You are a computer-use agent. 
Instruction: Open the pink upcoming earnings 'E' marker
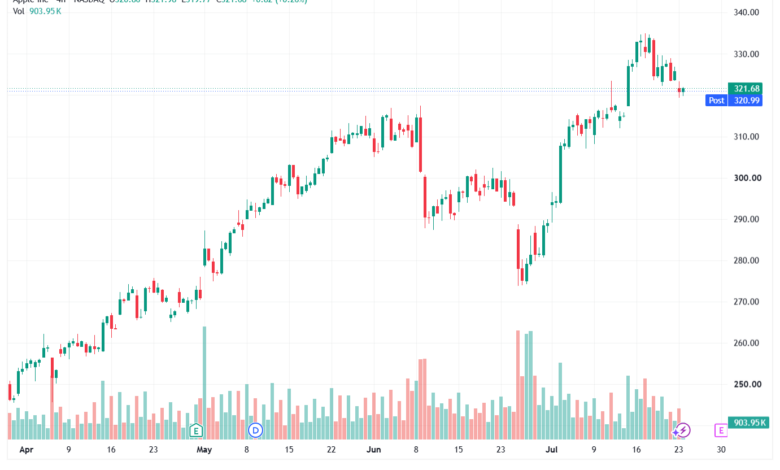point(721,430)
